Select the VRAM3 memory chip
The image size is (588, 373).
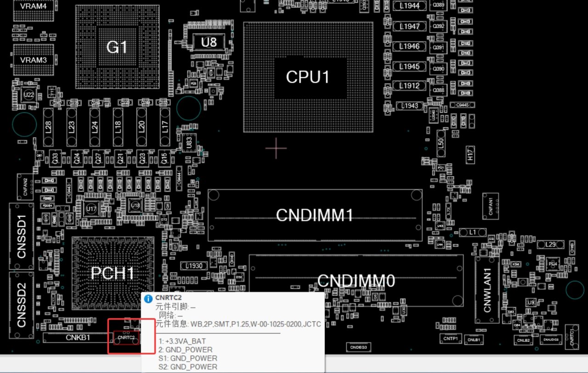pos(34,60)
